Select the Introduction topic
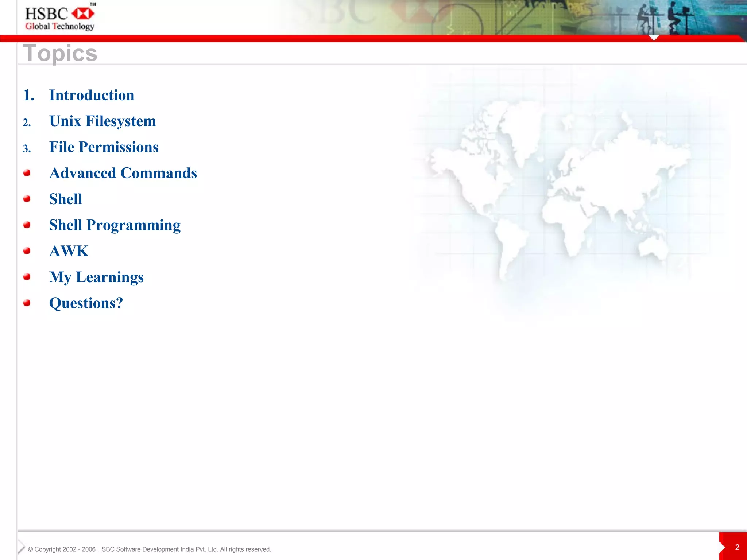Screen dimensions: 747x560 click(92, 95)
